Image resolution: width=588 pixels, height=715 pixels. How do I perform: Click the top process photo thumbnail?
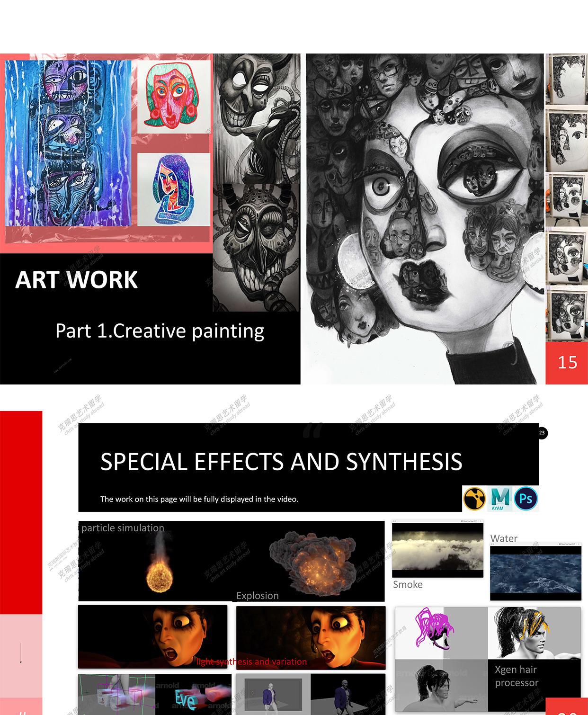(567, 79)
